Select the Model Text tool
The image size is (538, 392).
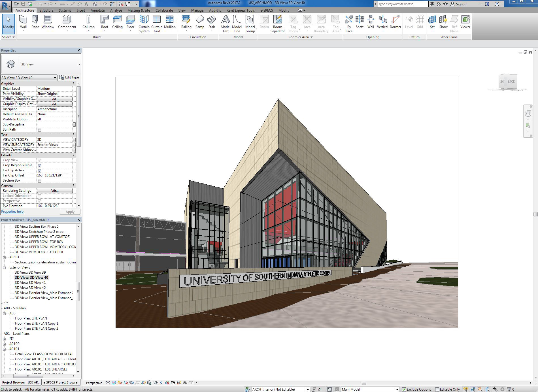tap(225, 24)
